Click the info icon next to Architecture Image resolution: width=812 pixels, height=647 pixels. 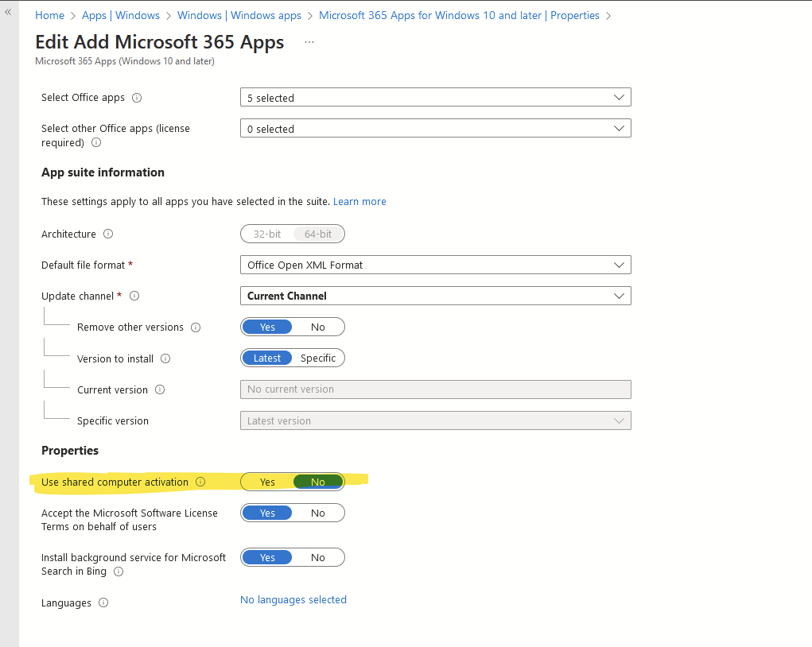[x=108, y=234]
